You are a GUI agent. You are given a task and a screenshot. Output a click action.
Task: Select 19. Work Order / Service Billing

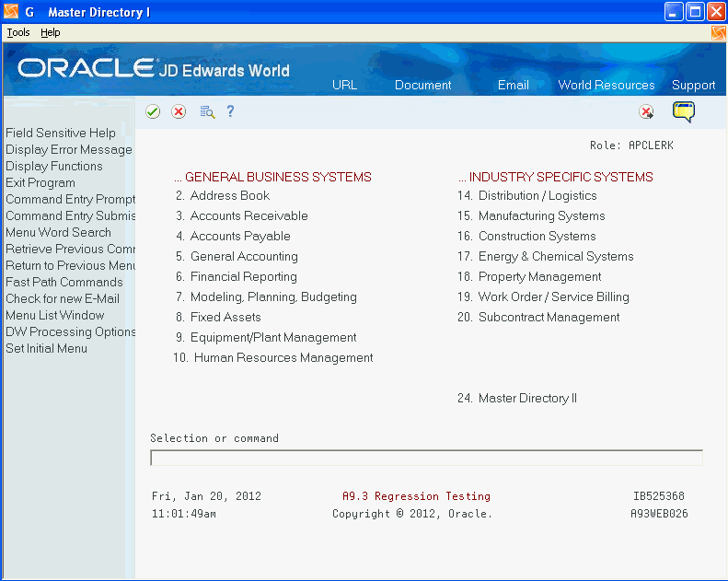tap(543, 297)
